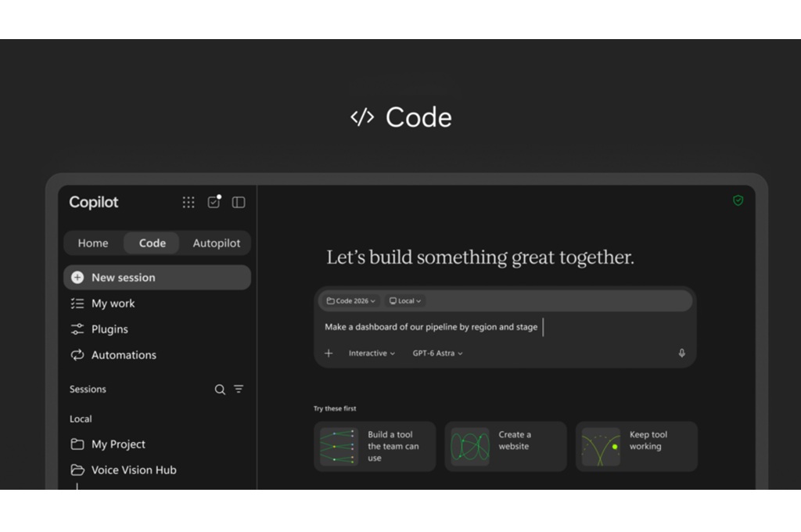This screenshot has height=532, width=801.
Task: Click the Try these first label
Action: tap(335, 408)
